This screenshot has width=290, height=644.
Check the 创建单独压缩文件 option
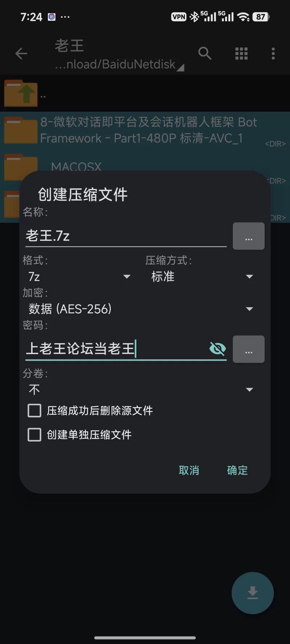(34, 435)
